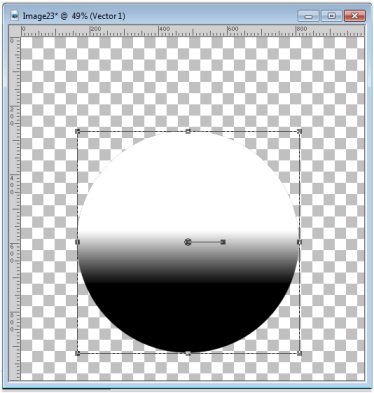Click the ruler origin box at corner
The image size is (374, 393).
point(15,31)
